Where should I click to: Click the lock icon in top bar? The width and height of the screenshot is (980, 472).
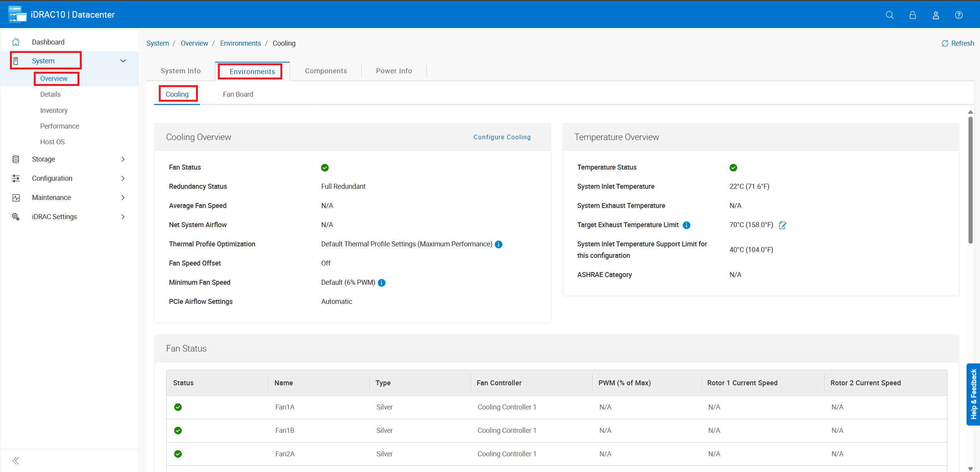(x=912, y=15)
